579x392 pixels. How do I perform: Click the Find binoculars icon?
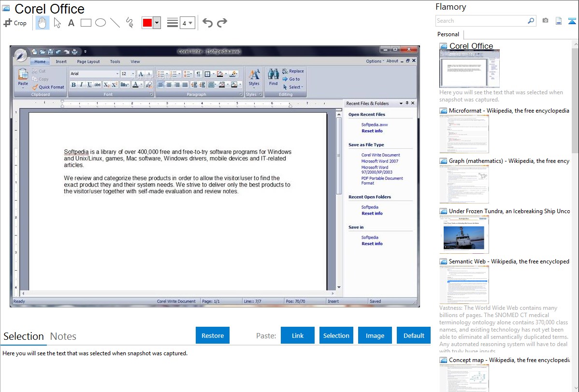point(273,77)
